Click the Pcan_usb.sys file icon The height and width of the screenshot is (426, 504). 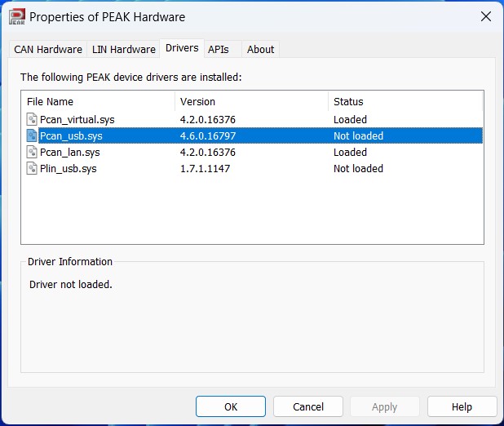(32, 135)
